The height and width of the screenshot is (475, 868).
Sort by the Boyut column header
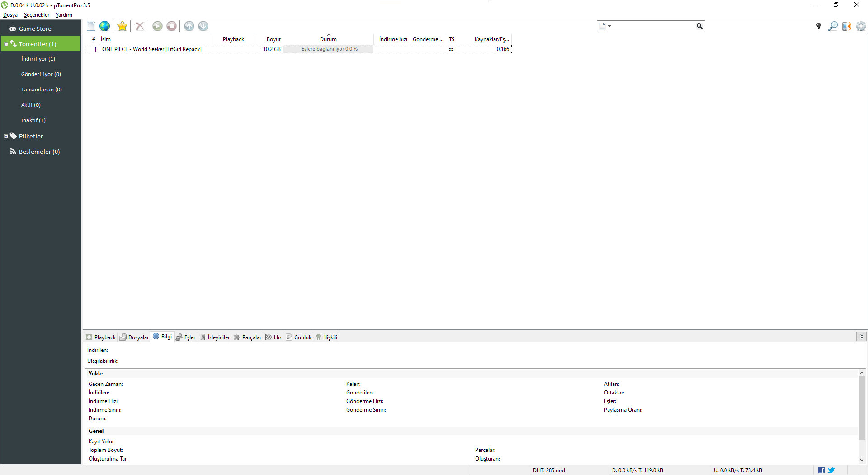coord(270,39)
